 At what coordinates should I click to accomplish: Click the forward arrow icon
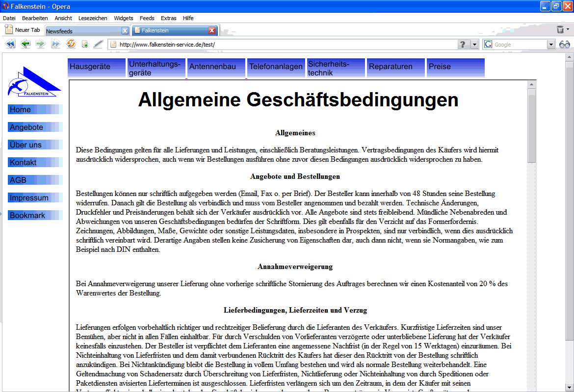(40, 44)
